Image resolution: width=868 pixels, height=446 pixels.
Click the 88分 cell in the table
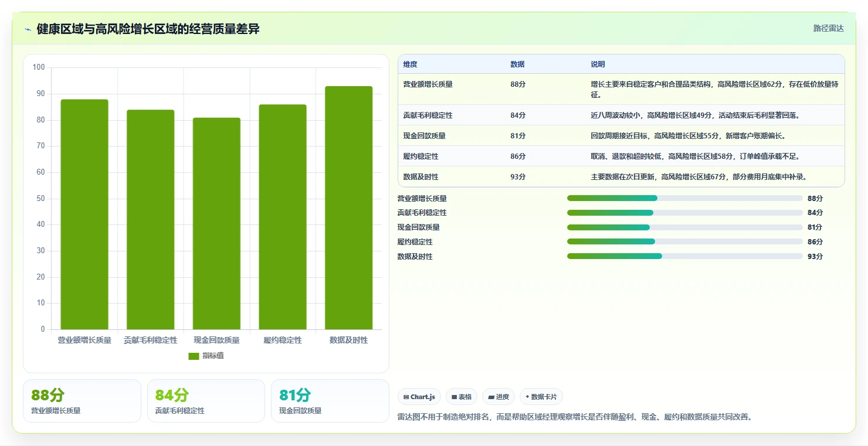point(518,84)
